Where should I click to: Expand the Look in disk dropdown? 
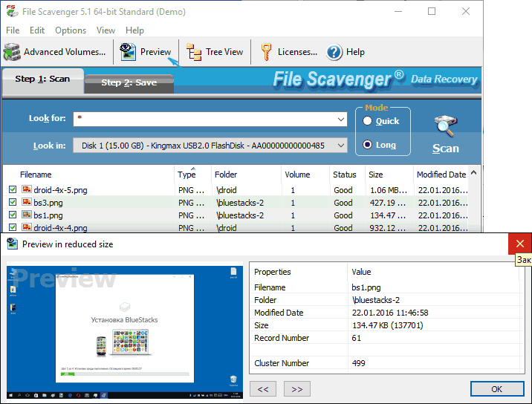pos(341,146)
